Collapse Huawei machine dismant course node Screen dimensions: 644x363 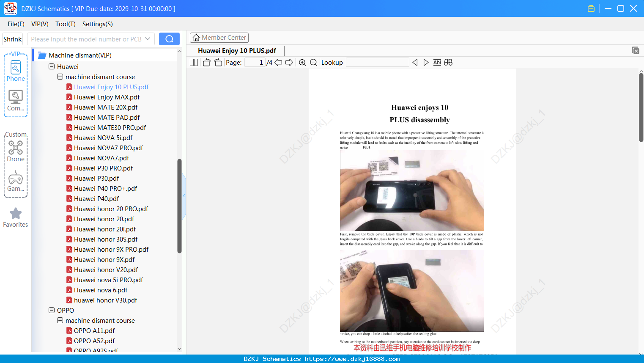(60, 77)
